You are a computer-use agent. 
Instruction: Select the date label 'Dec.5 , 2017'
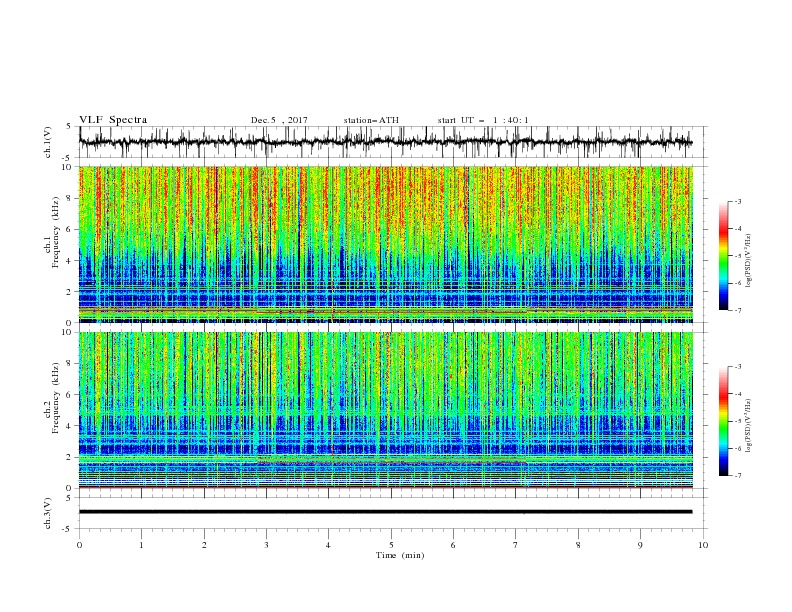tap(279, 120)
